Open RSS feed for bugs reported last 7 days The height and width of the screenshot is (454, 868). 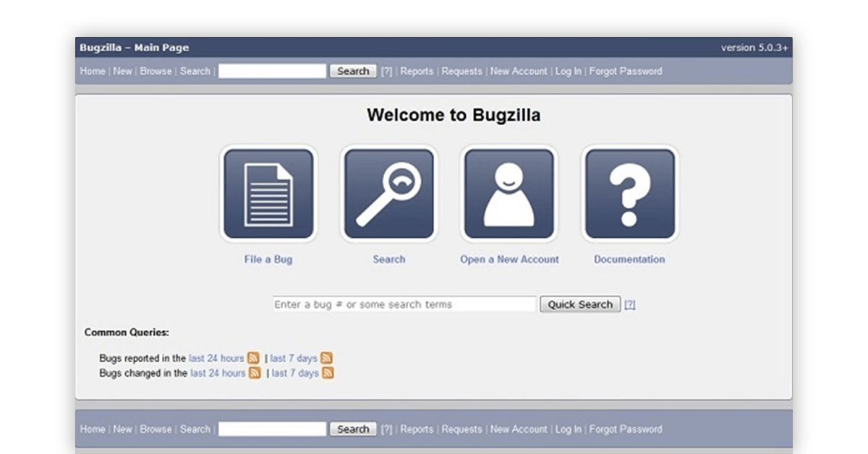pos(327,358)
